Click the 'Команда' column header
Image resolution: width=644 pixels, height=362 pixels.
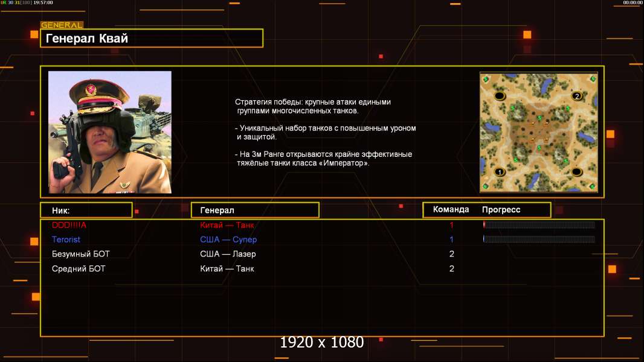(x=451, y=209)
